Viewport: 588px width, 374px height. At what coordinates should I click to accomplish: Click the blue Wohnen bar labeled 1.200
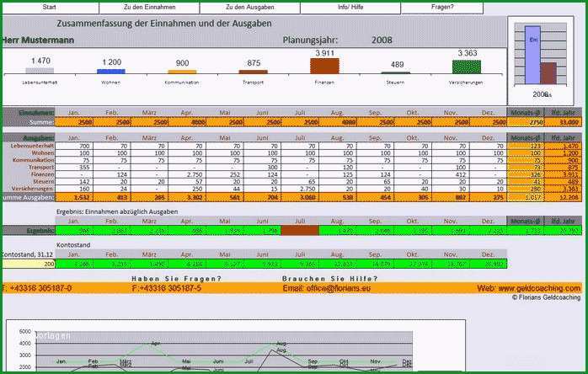(111, 72)
